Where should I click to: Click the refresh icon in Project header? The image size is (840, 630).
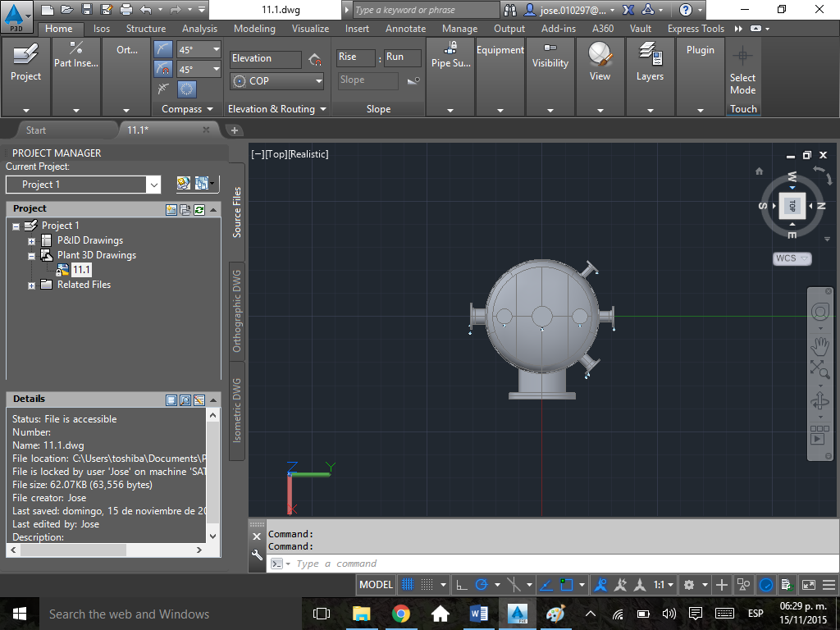tap(199, 209)
